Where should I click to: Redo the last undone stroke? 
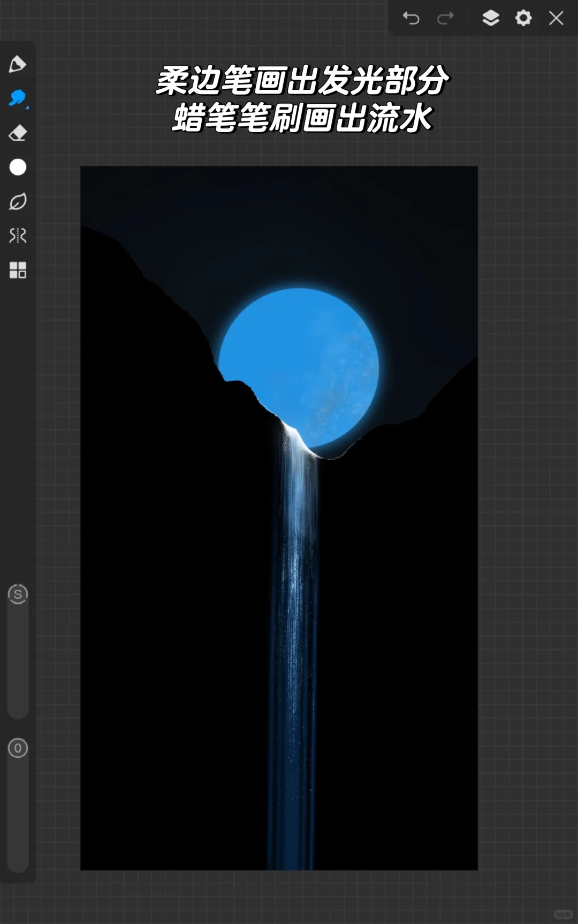click(x=445, y=18)
